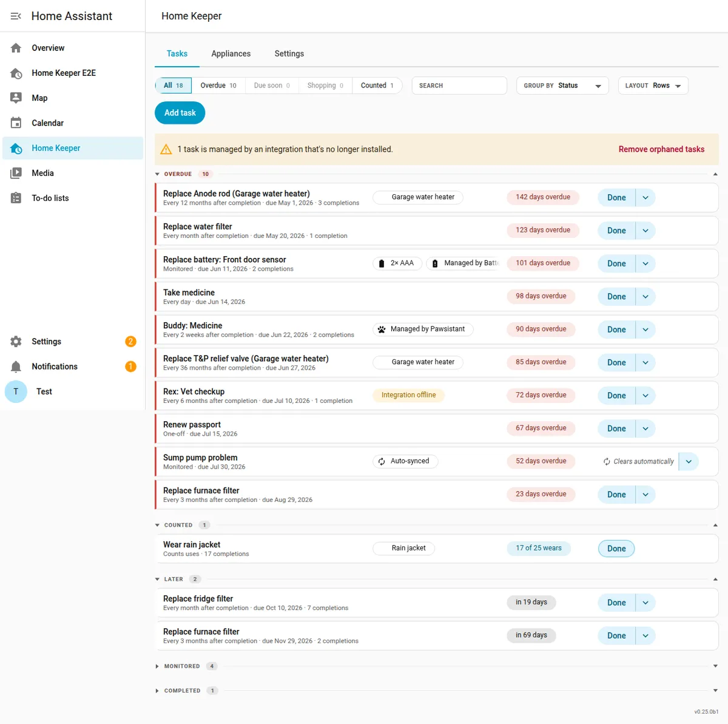728x724 pixels.
Task: Select the Tasks tab
Action: tap(177, 53)
